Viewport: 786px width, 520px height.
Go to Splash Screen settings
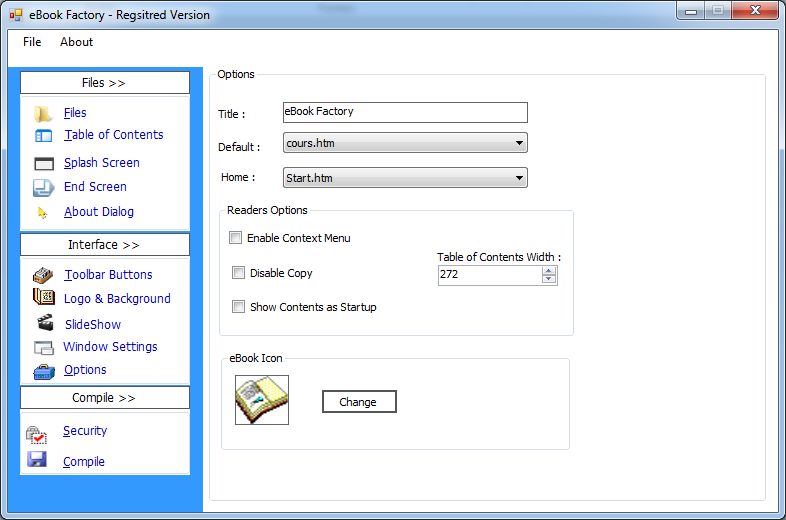tap(102, 163)
